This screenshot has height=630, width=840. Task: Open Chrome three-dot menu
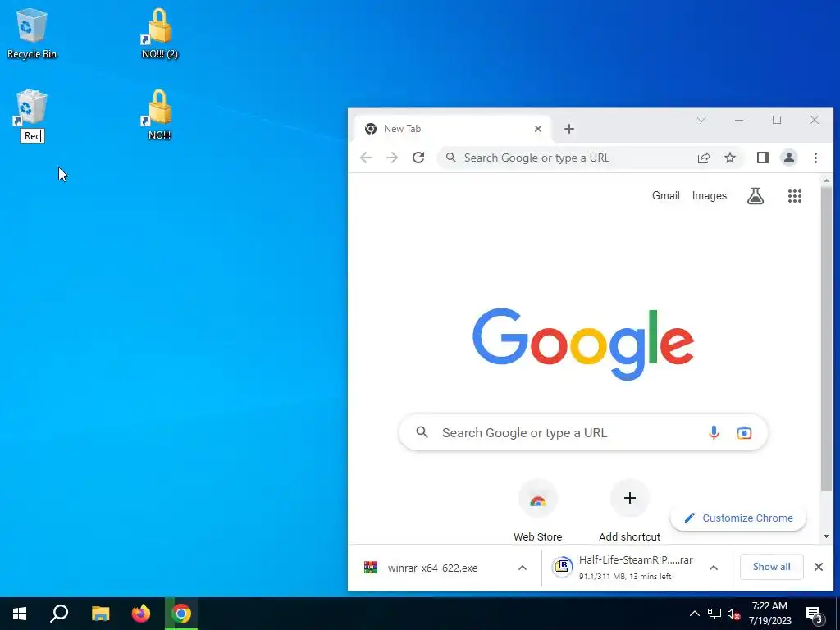click(x=815, y=157)
